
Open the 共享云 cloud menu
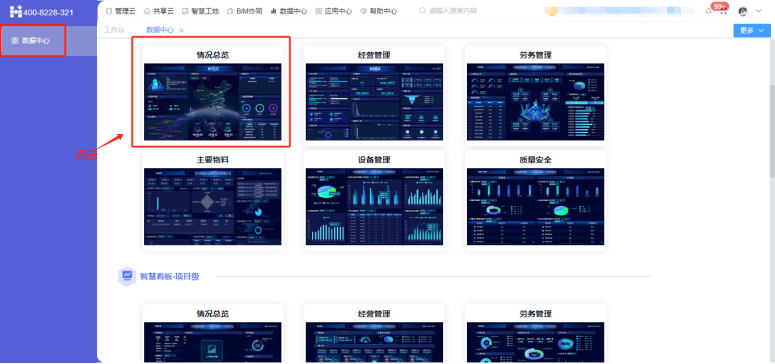pyautogui.click(x=159, y=11)
